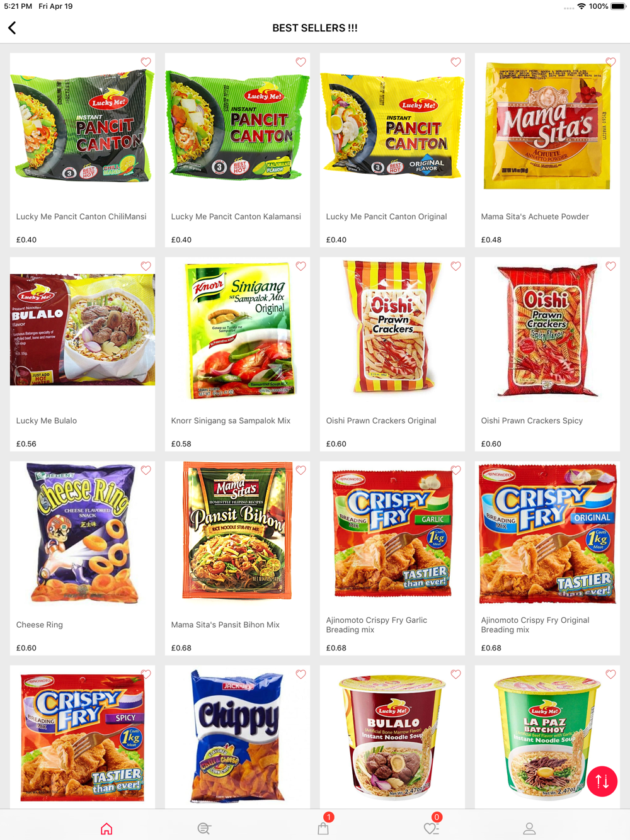Open Mama Sita's Pansit Bihon Mix image

pyautogui.click(x=238, y=531)
